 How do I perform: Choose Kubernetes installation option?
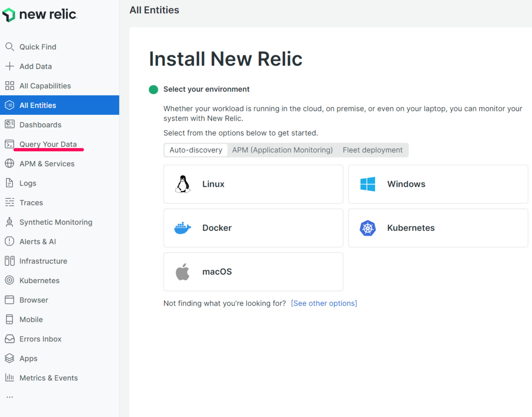tap(438, 228)
